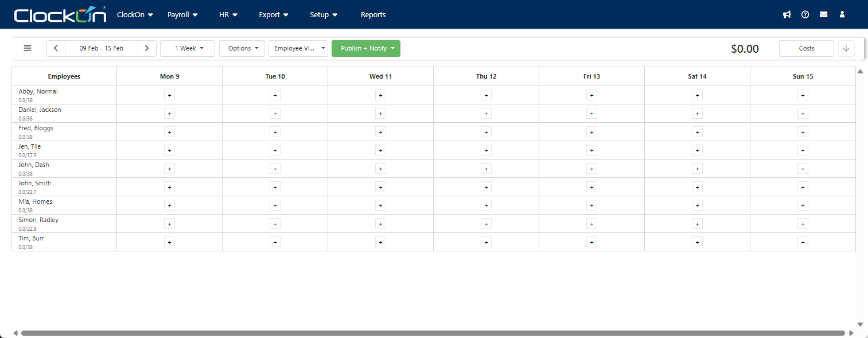Add shift for John Dash on Fri 13
This screenshot has width=868, height=338.
click(x=591, y=169)
